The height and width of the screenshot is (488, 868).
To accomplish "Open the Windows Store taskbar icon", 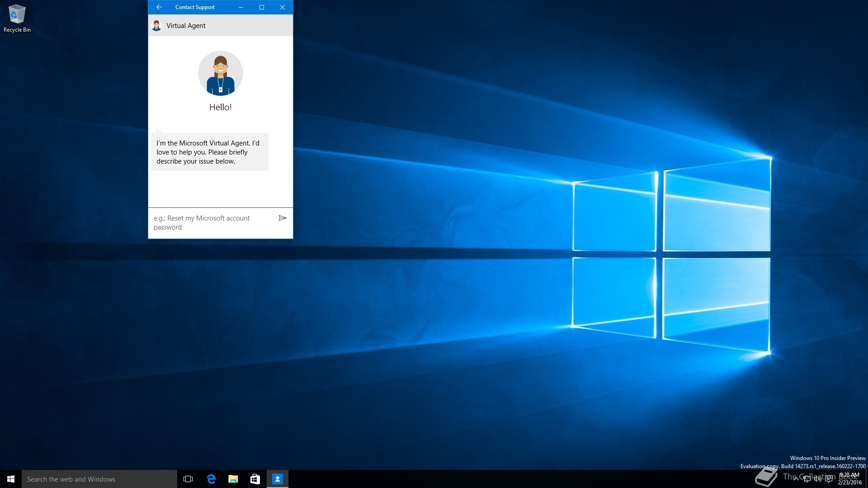I will 255,479.
